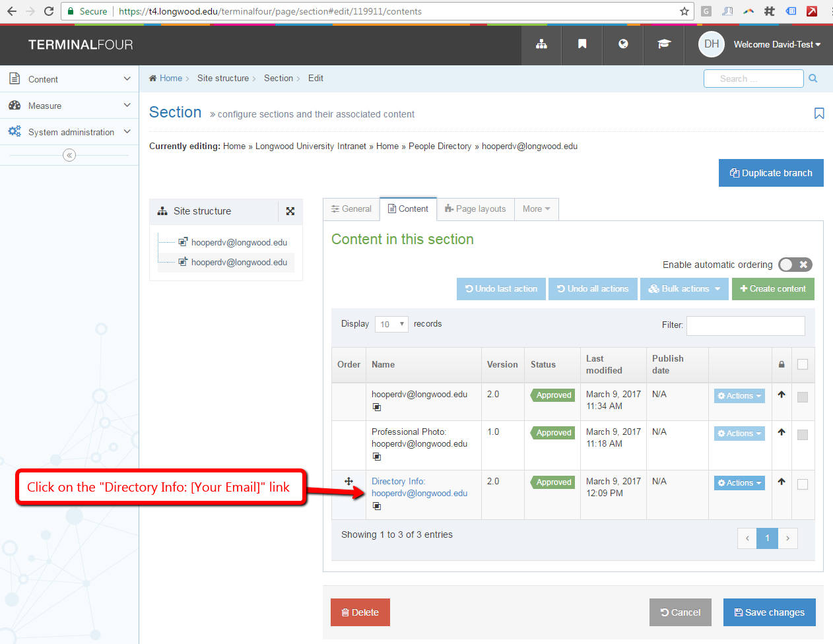Move Directory Info row up with arrow

click(782, 482)
